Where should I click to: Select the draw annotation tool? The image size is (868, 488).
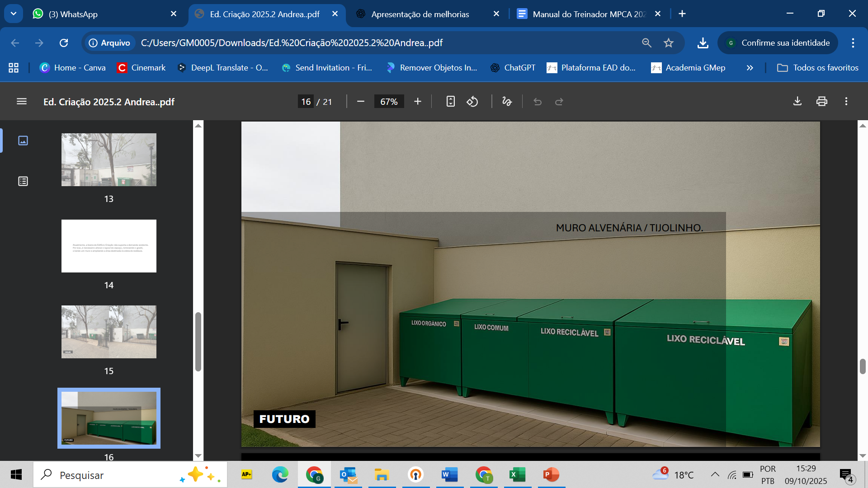(x=507, y=102)
